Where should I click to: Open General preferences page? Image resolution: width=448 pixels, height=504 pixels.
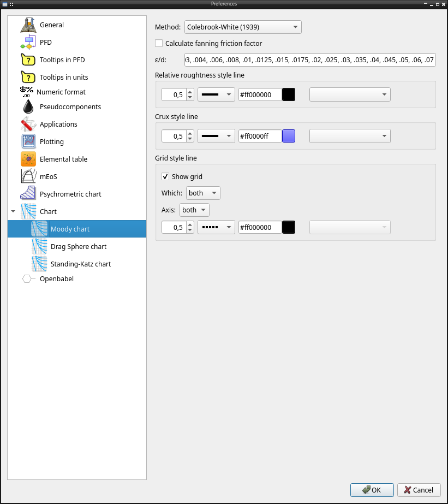pyautogui.click(x=52, y=25)
